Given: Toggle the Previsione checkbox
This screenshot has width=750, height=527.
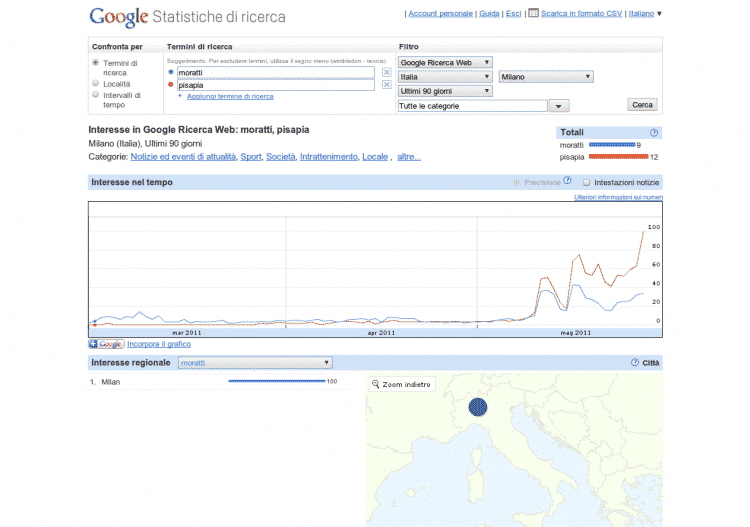Looking at the screenshot, I should (516, 183).
